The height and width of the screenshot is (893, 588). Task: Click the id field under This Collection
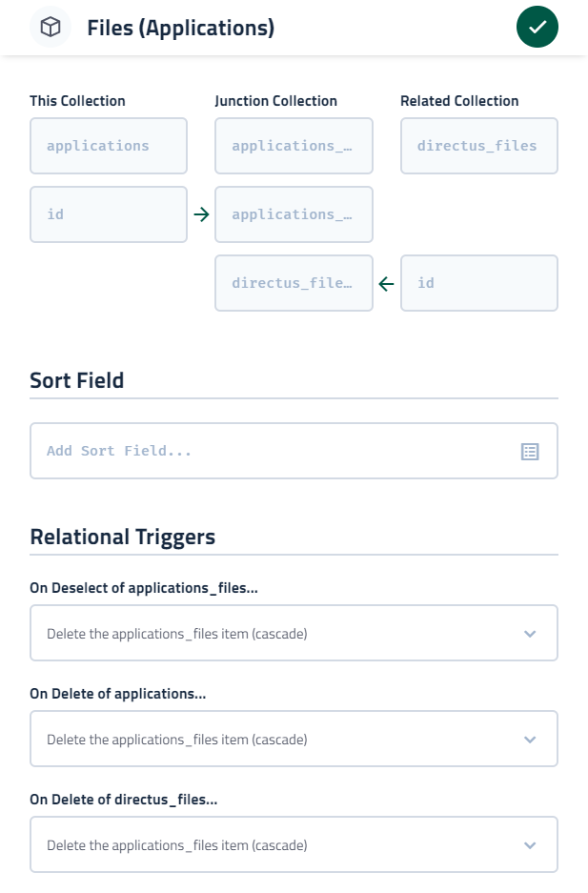click(108, 214)
